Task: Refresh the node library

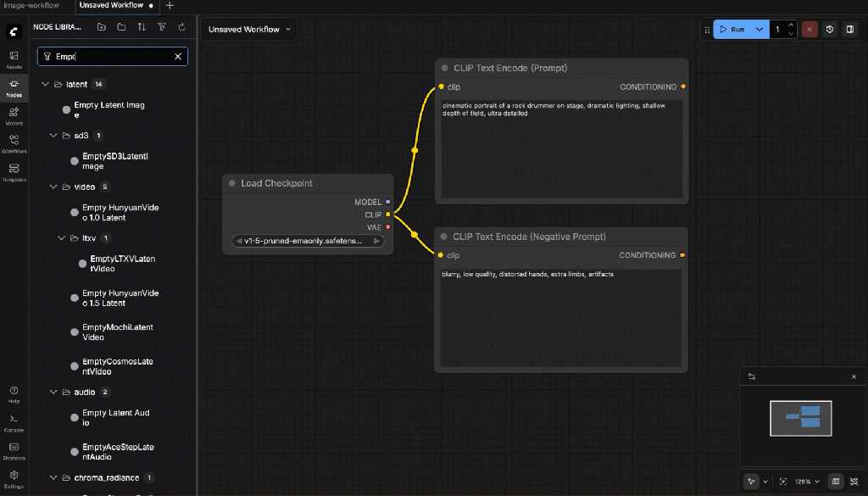Action: (x=181, y=27)
